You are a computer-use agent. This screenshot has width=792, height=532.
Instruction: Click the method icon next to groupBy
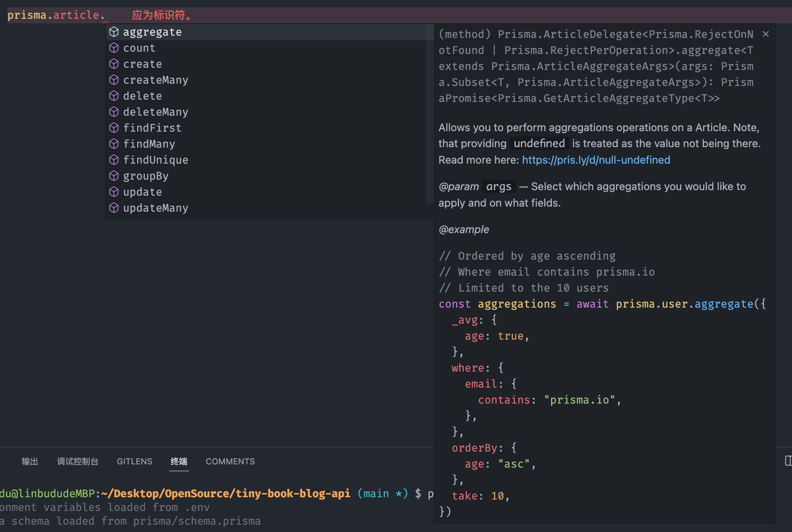coord(114,176)
